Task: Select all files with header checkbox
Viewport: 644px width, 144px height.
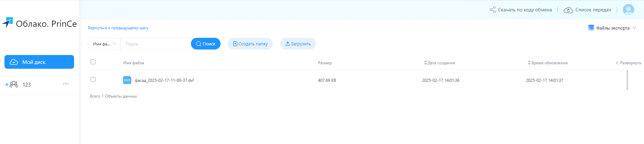Action: [x=93, y=62]
